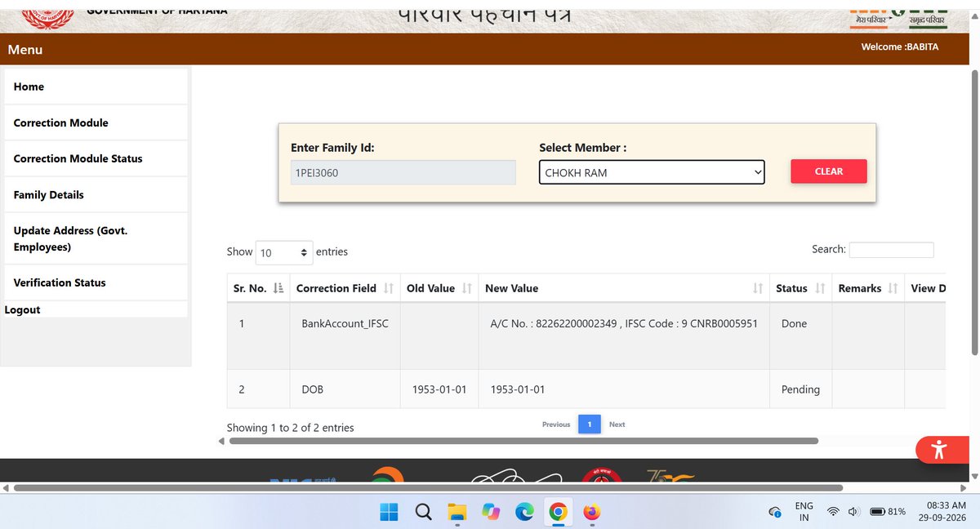The height and width of the screenshot is (529, 980).
Task: Sort by Status column arrows
Action: click(x=820, y=288)
